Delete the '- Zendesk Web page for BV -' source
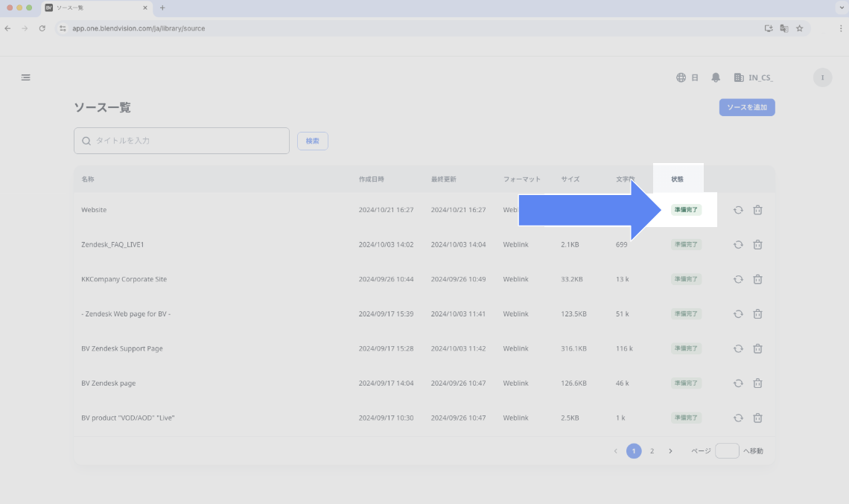This screenshot has width=849, height=504. [x=757, y=314]
